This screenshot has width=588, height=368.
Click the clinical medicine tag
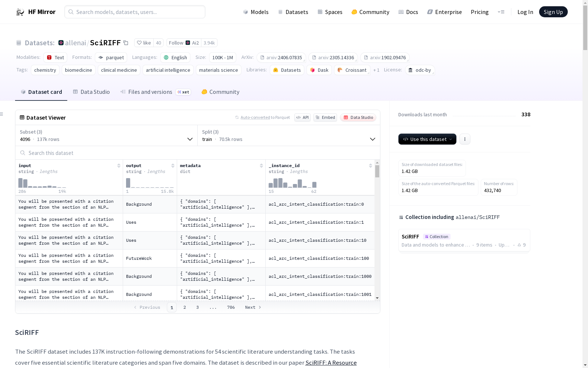coord(119,70)
